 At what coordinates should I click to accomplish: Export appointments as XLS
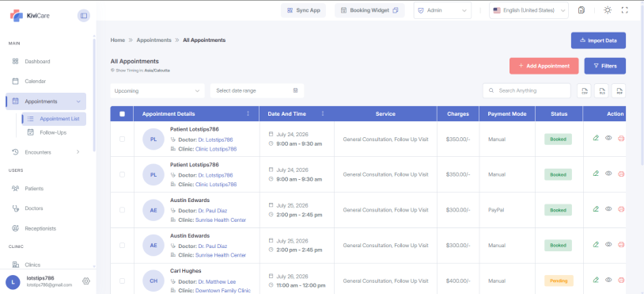coord(601,91)
